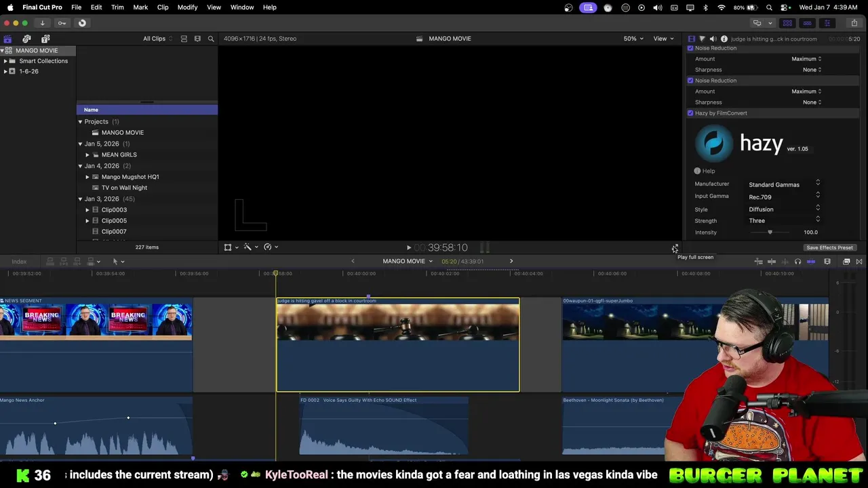Connect clip to primary storyline button

tap(50, 262)
